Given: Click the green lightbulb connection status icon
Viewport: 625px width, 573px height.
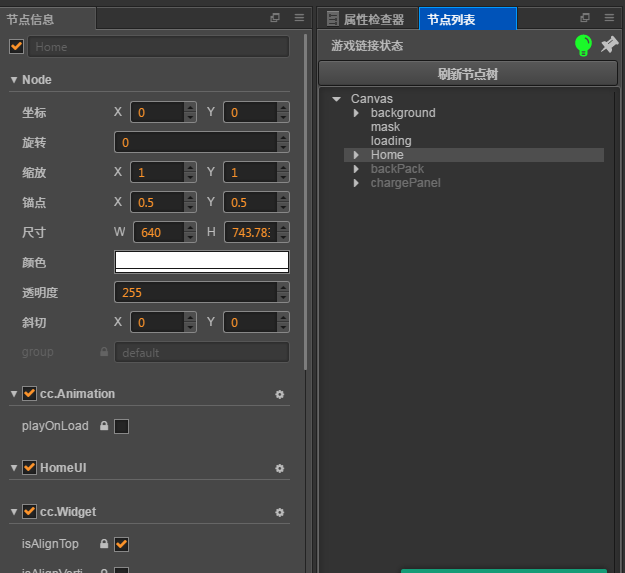Looking at the screenshot, I should (x=583, y=45).
